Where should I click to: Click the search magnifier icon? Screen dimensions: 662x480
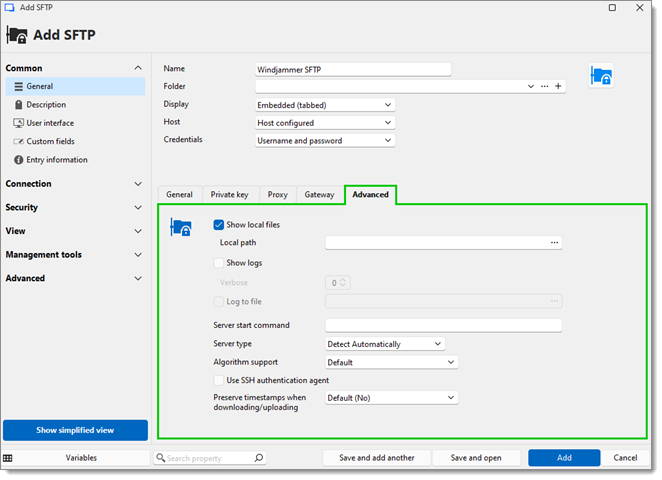coord(259,458)
